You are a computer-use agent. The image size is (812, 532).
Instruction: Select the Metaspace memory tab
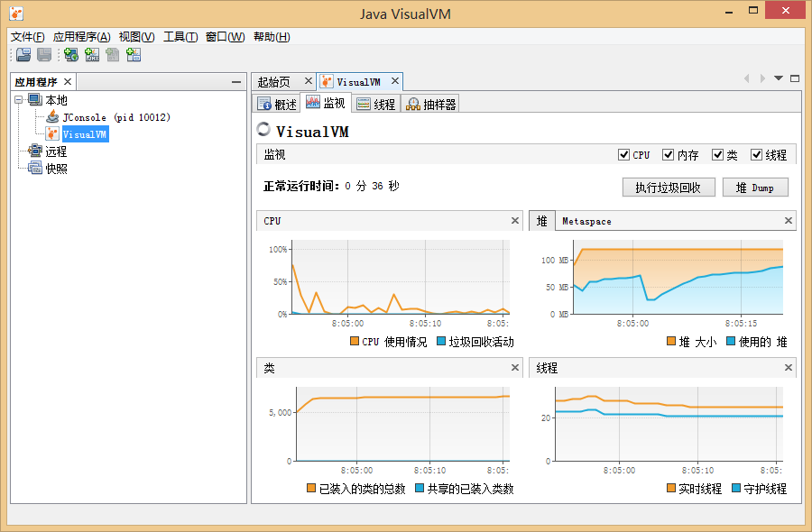(586, 222)
